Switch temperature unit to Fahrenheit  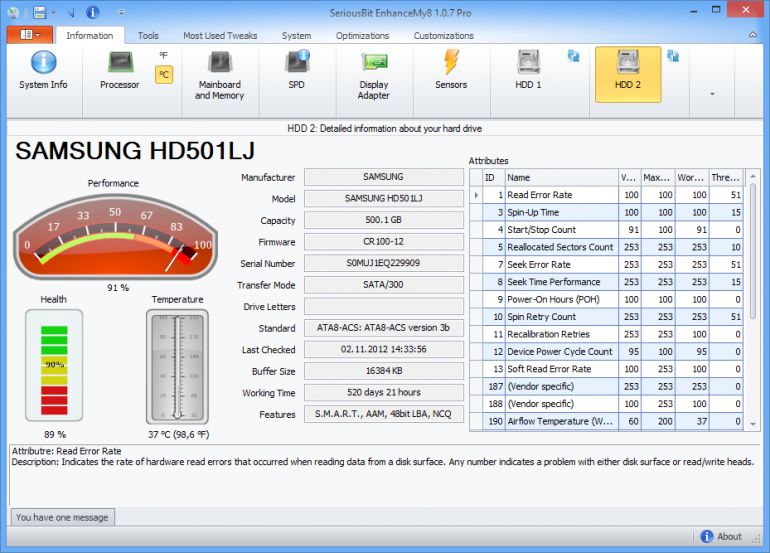pyautogui.click(x=164, y=55)
